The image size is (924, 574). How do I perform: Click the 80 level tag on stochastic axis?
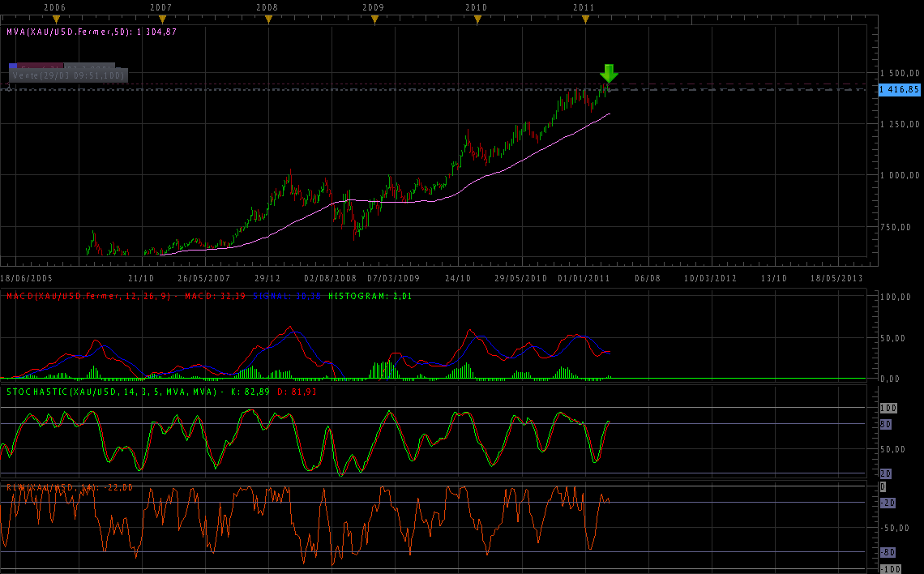click(886, 424)
